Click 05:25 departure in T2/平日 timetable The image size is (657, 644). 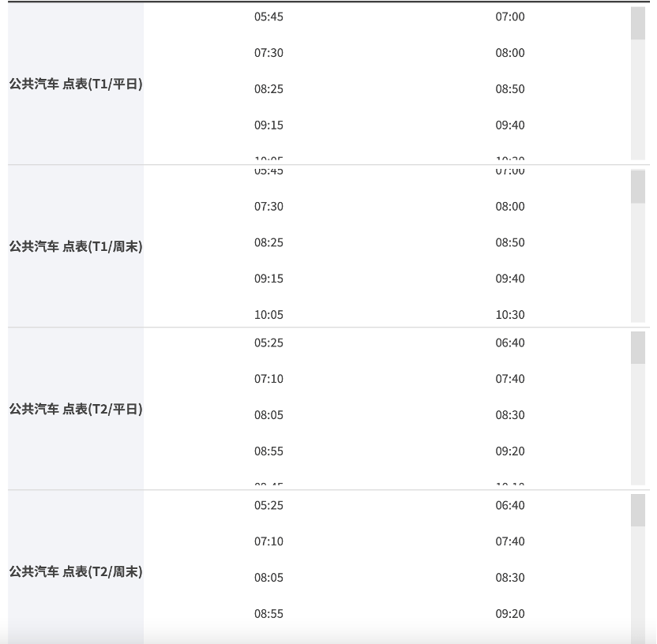[x=268, y=343]
